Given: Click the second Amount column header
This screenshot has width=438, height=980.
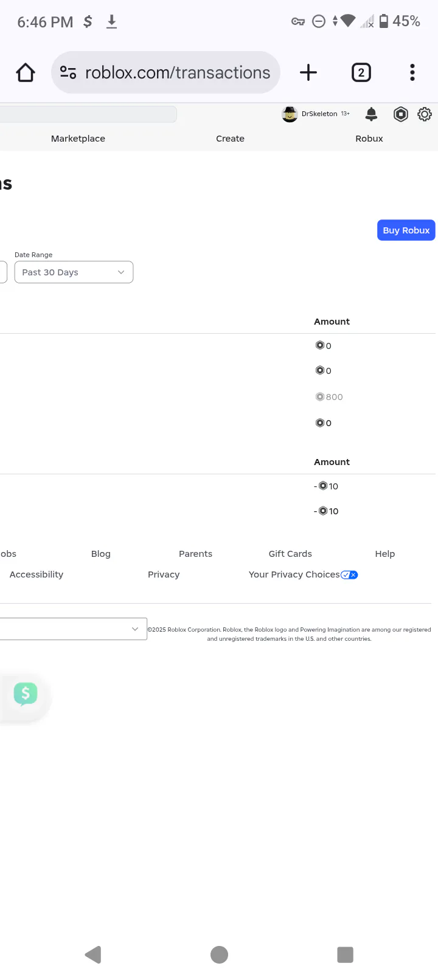Looking at the screenshot, I should pyautogui.click(x=332, y=462).
